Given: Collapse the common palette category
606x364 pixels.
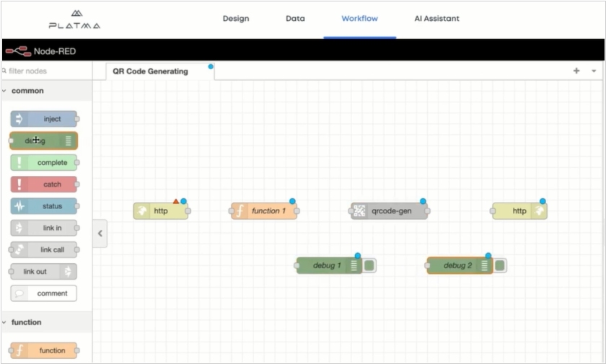Looking at the screenshot, I should click(5, 91).
